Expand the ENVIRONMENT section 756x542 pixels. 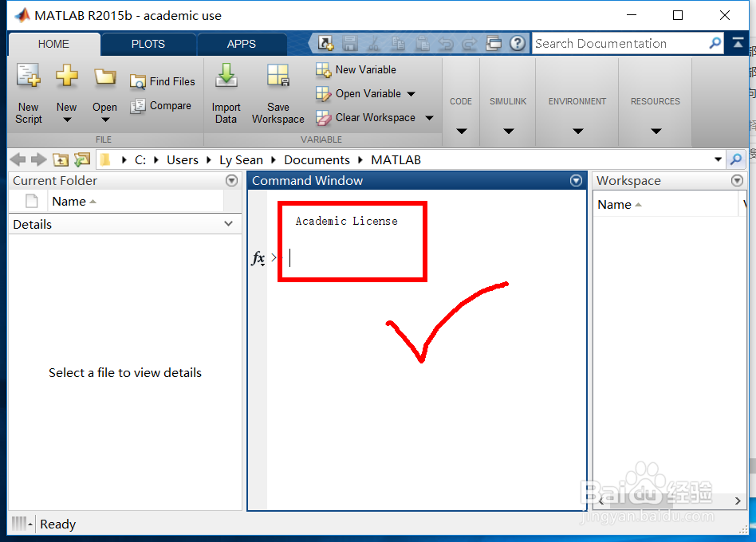tap(578, 131)
